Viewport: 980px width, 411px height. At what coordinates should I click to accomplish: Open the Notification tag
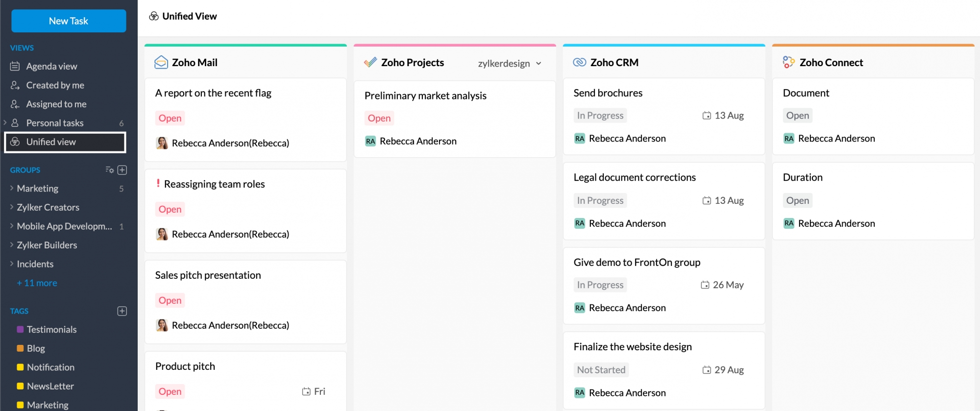[x=50, y=367]
